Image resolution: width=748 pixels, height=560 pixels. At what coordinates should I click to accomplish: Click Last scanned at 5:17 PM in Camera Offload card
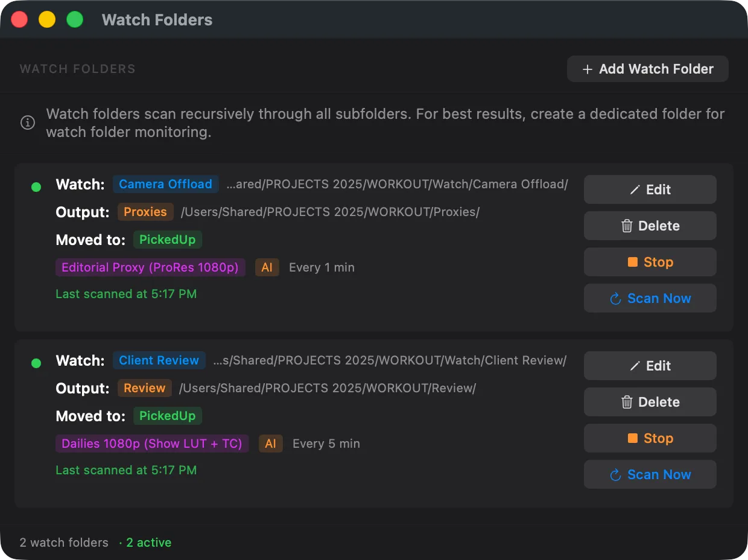click(126, 294)
